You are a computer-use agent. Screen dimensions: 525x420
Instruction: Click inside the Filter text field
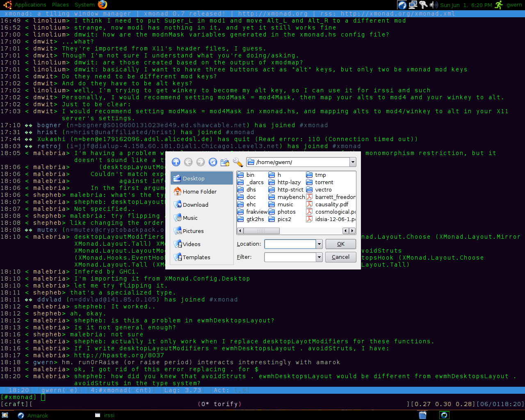tap(290, 257)
